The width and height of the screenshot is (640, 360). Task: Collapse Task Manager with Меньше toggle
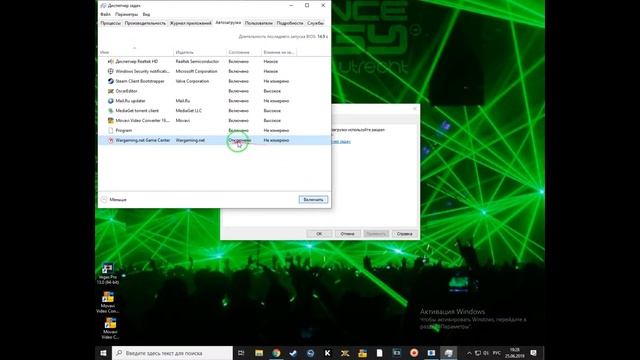114,200
